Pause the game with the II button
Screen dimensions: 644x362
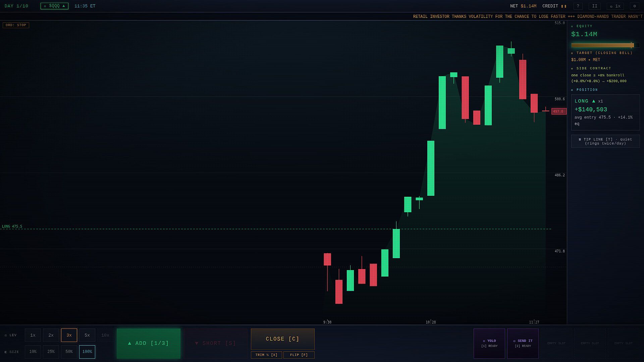pos(595,6)
